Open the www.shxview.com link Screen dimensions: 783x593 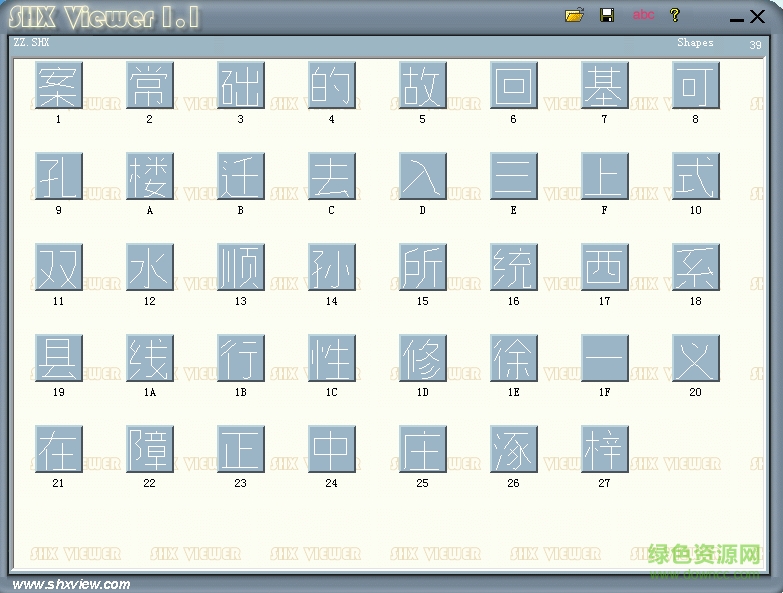71,584
